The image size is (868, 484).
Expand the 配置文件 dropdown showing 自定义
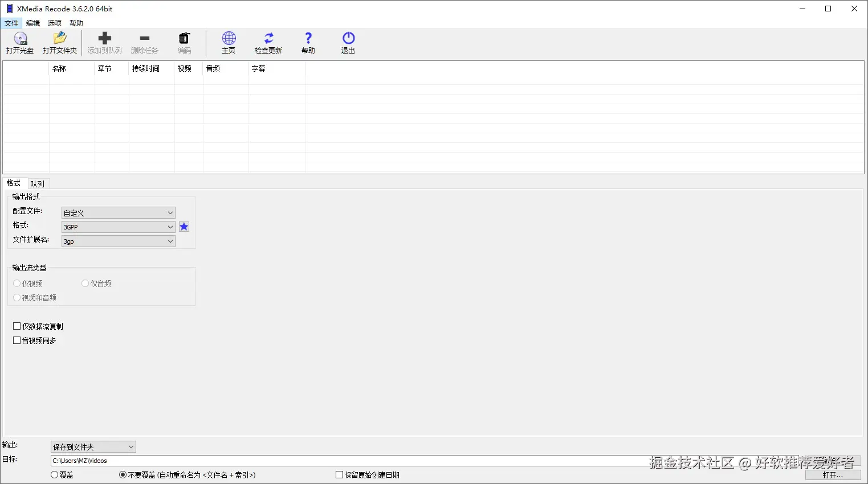pos(118,212)
